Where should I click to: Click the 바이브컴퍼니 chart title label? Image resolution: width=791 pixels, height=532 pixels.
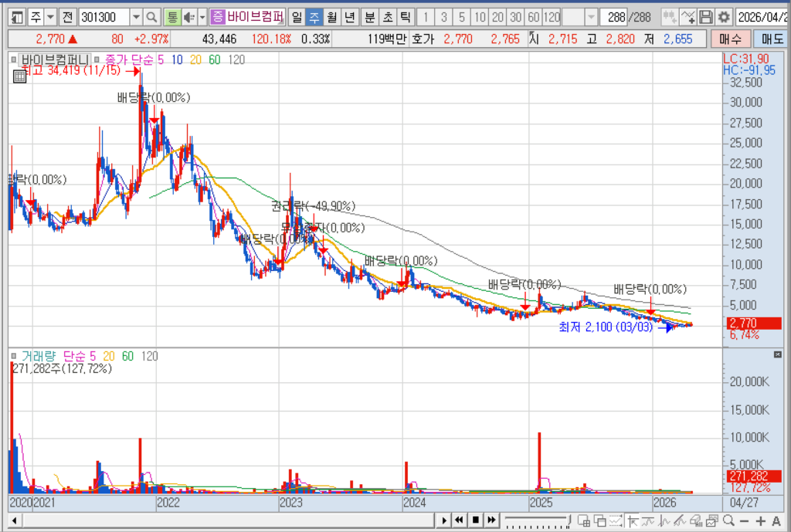55,60
